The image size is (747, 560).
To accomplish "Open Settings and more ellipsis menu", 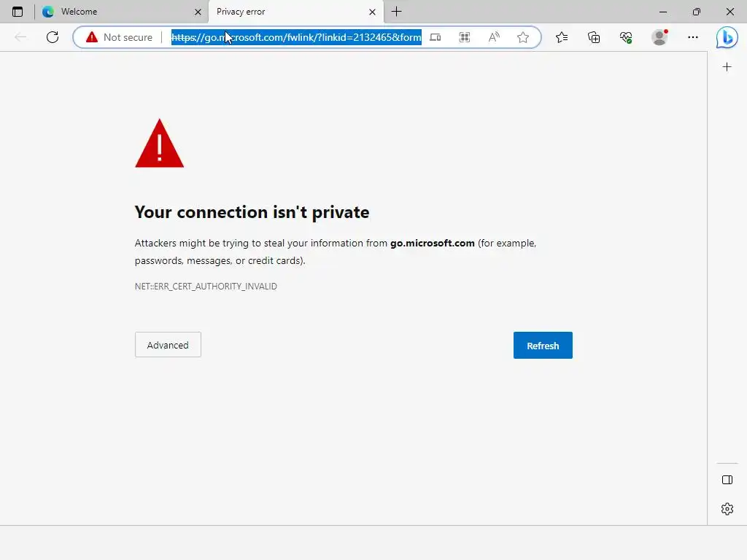I will 693,37.
